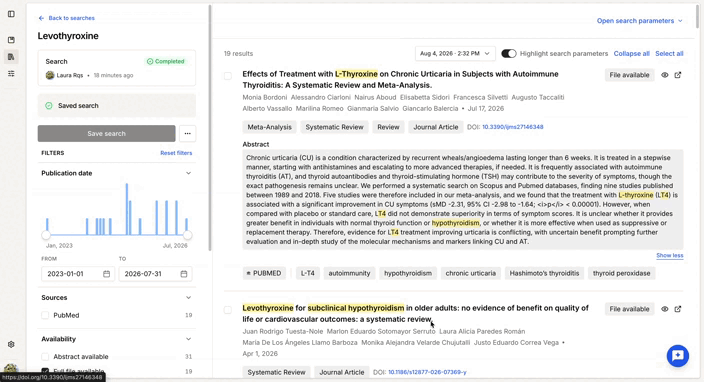Click File available badge for Levothyroxine subclinical article
Image resolution: width=704 pixels, height=382 pixels.
pos(629,309)
